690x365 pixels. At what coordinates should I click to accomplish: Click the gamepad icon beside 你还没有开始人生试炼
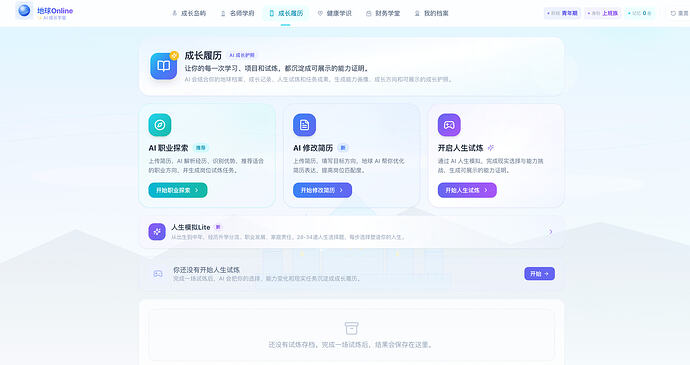point(158,274)
